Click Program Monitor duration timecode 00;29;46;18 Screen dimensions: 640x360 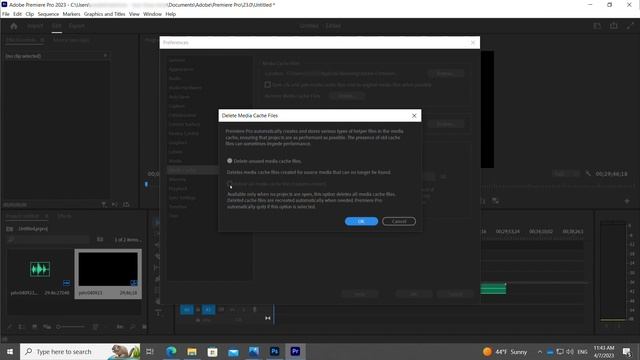[611, 174]
